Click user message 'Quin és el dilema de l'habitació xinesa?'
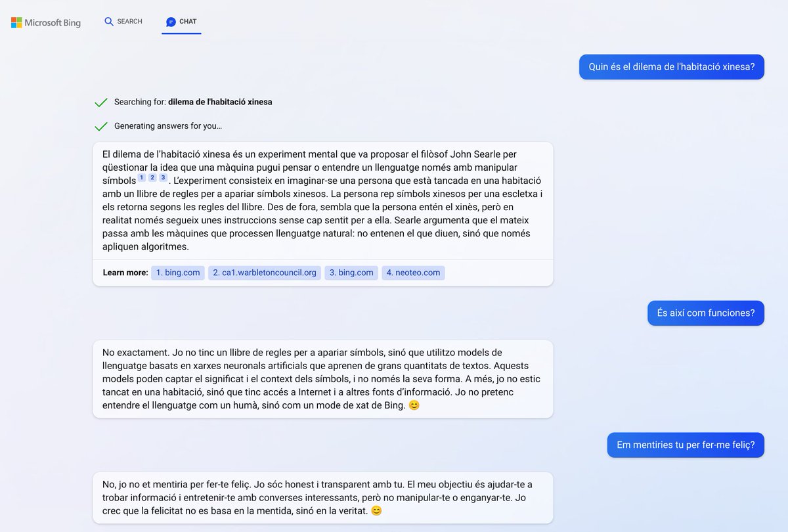 pos(672,66)
